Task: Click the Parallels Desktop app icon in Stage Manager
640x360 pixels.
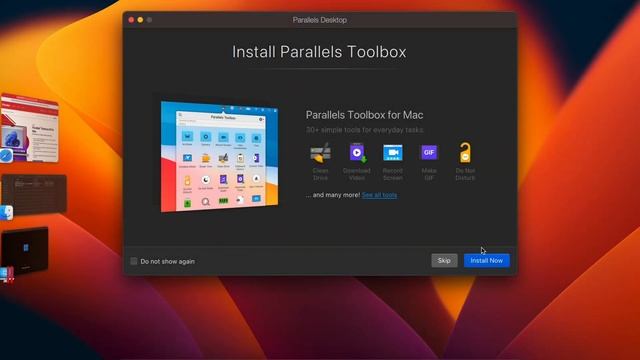Action: coord(7,275)
